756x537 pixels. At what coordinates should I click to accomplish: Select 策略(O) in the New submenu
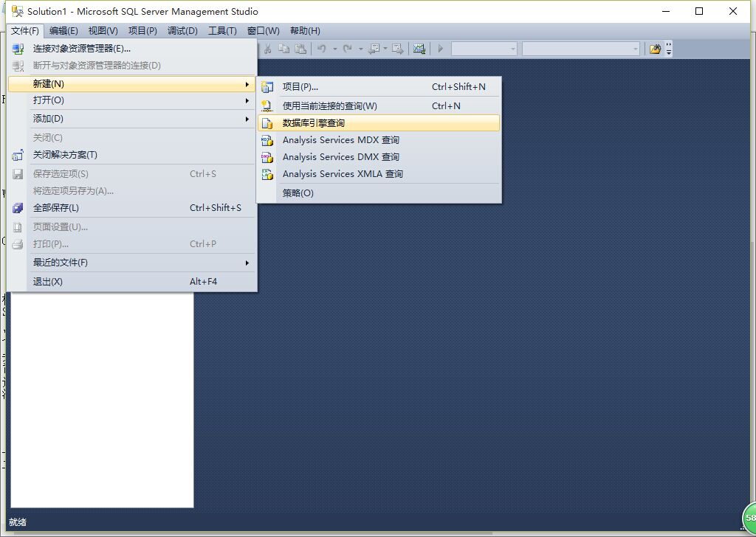coord(379,193)
